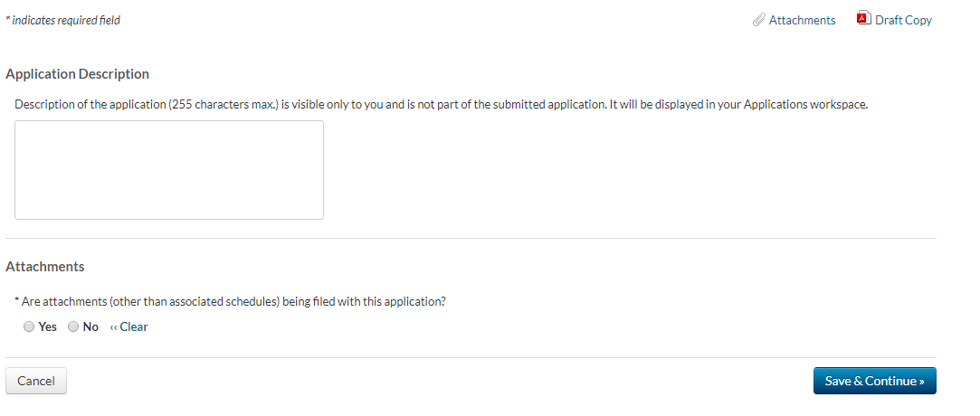
Task: Select the Yes radio button for attachments
Action: click(29, 327)
